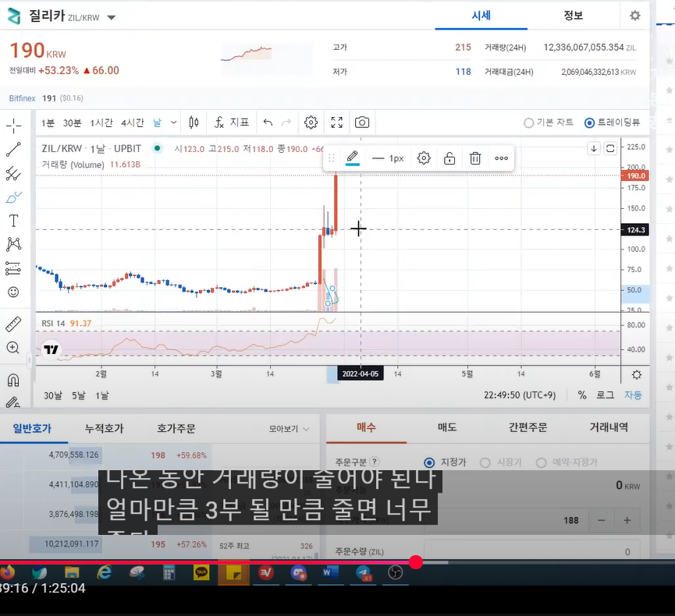Viewport: 675px width, 616px height.
Task: Open Microsoft Word from the taskbar
Action: coord(330,572)
